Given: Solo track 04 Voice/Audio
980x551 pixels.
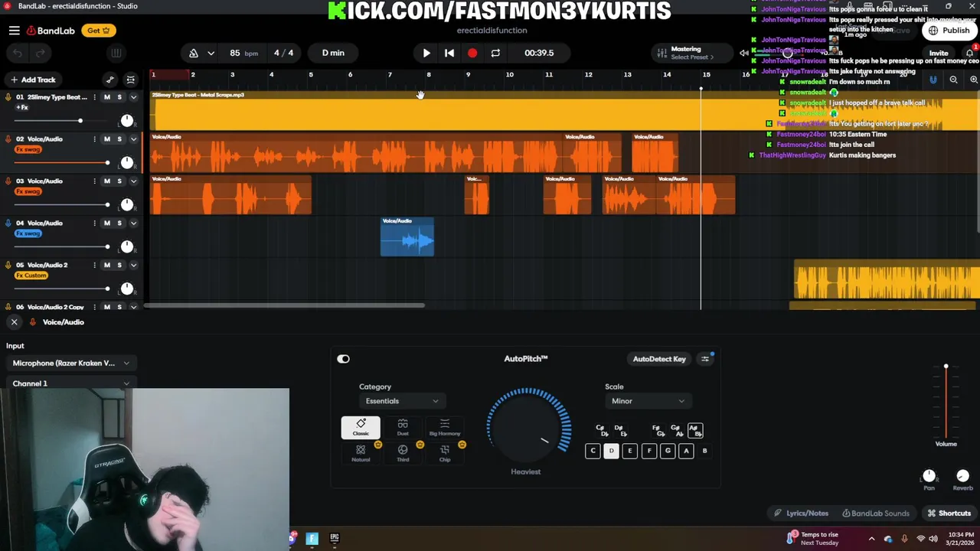Looking at the screenshot, I should (119, 223).
